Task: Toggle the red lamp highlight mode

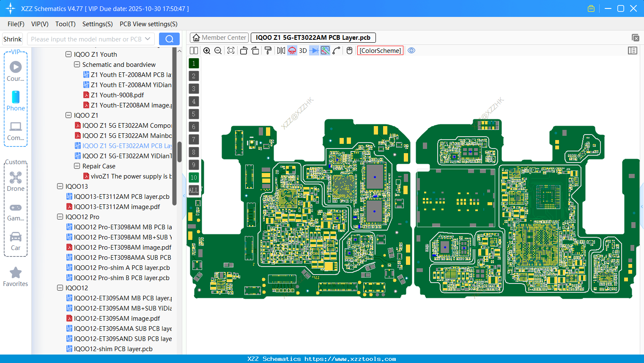Action: click(292, 50)
